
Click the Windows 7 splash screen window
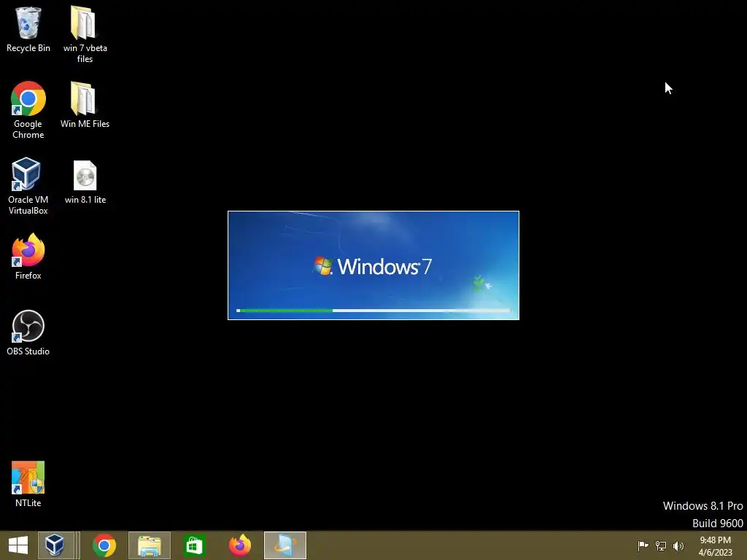click(373, 265)
